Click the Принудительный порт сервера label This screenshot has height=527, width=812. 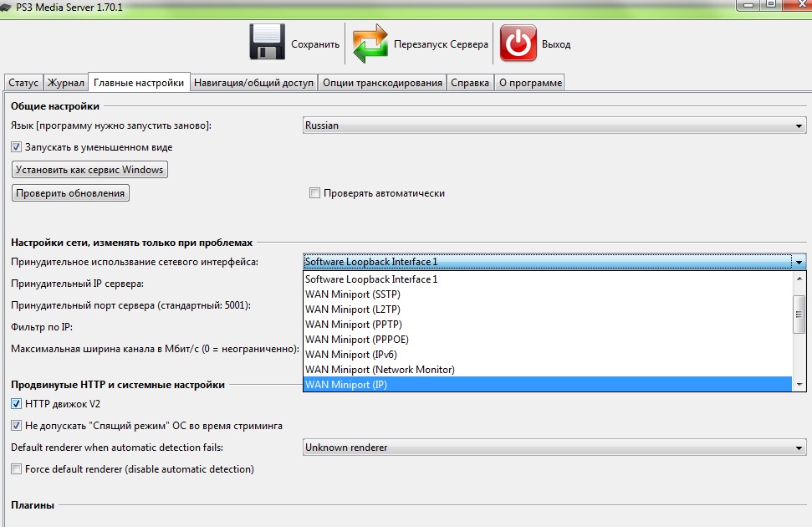click(x=130, y=305)
